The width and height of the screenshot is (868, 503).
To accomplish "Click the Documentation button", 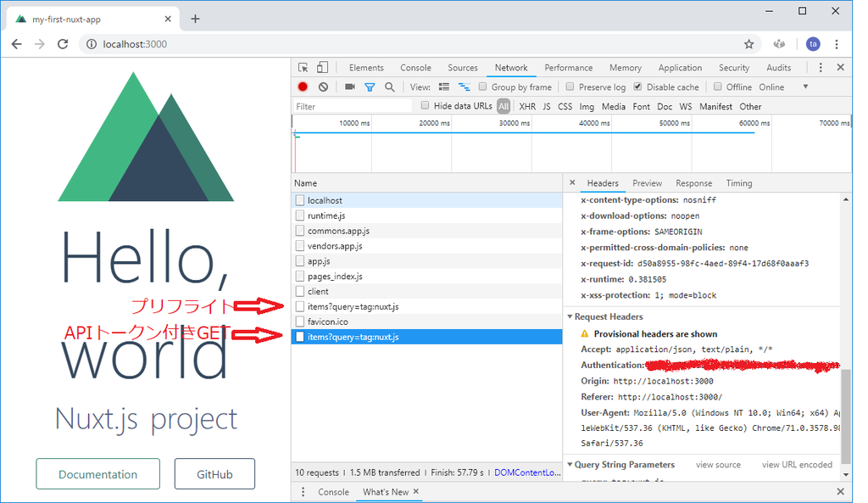I will click(98, 474).
